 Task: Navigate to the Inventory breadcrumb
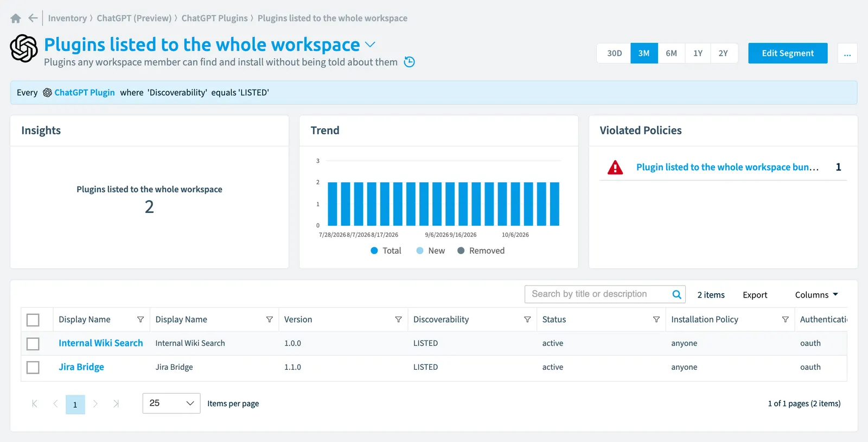67,18
